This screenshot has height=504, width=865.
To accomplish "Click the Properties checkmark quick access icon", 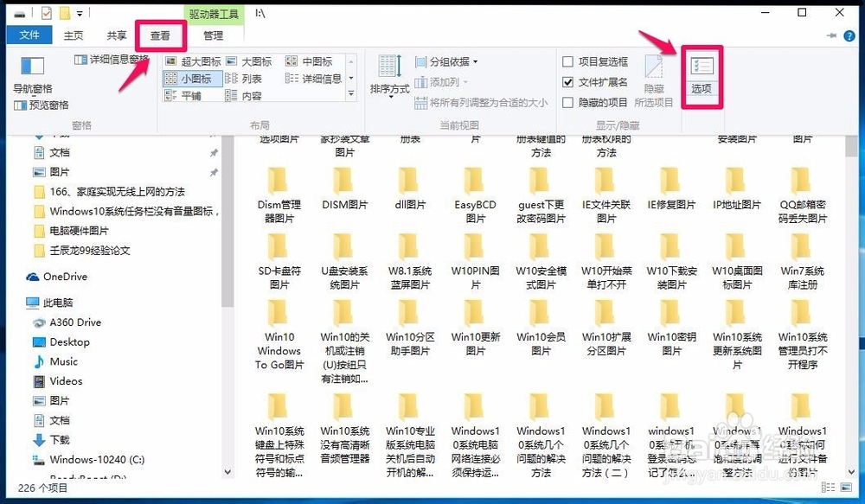I will pyautogui.click(x=47, y=13).
